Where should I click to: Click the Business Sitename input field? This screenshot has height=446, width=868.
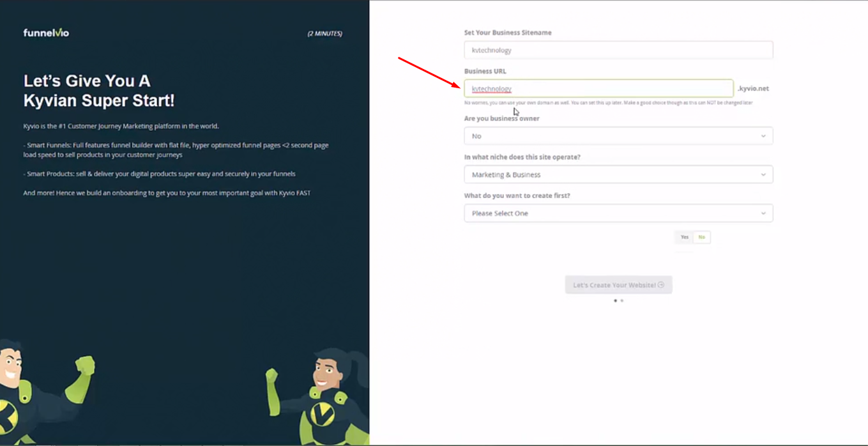[x=618, y=50]
